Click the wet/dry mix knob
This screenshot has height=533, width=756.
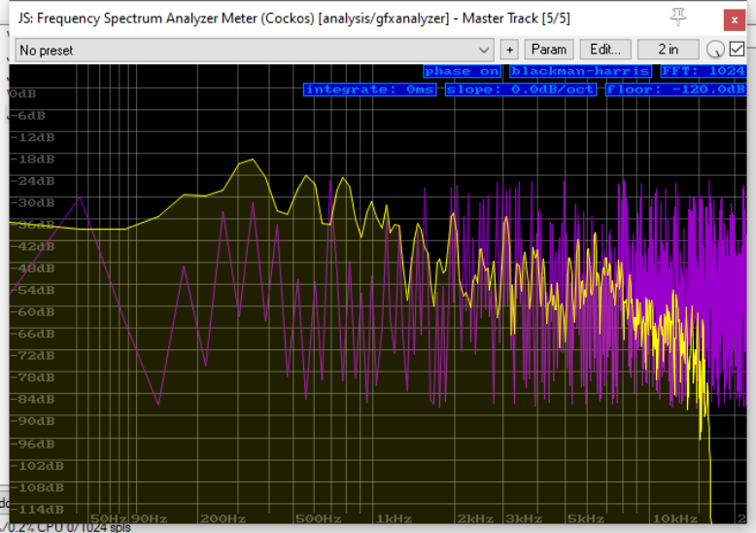coord(715,50)
